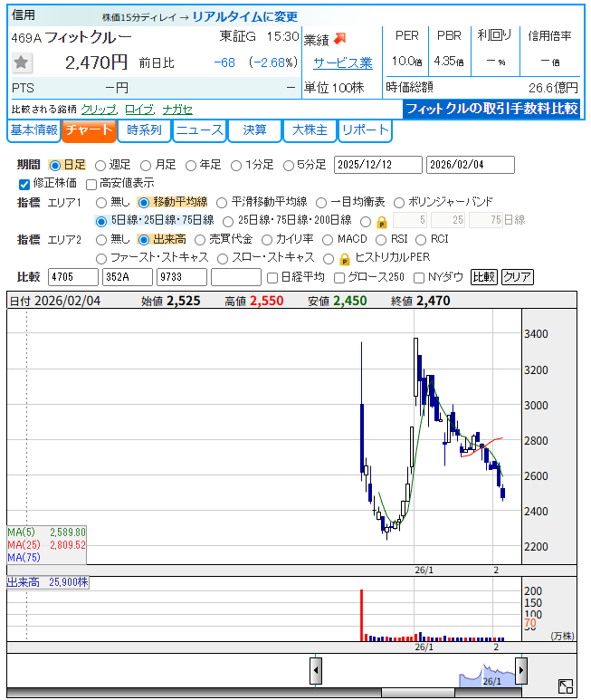Click the left range handle arrow
This screenshot has height=700, width=591.
pos(316,670)
